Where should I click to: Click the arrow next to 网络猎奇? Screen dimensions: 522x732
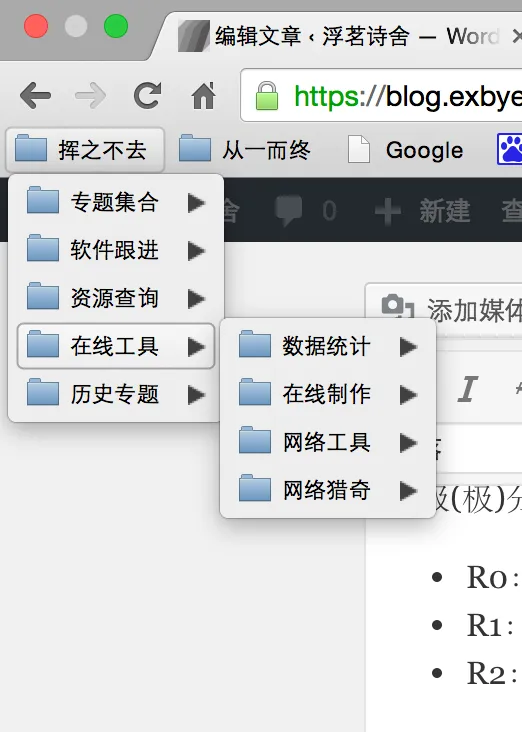[x=409, y=491]
